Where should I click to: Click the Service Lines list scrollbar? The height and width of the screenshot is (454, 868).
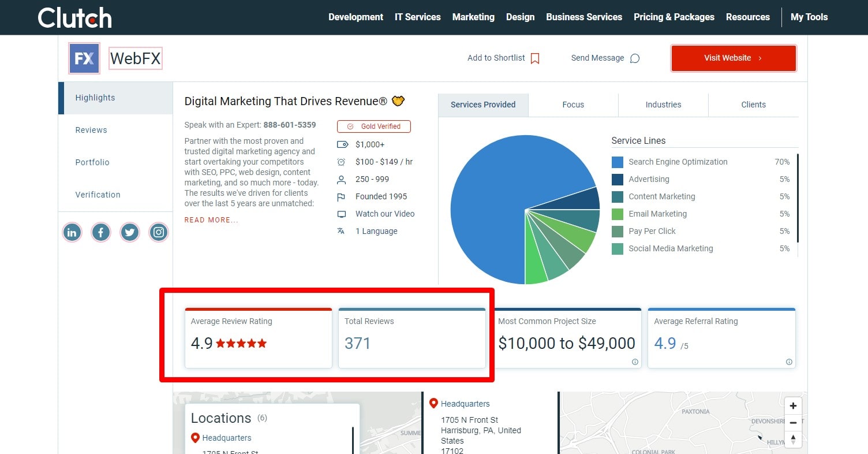(798, 198)
